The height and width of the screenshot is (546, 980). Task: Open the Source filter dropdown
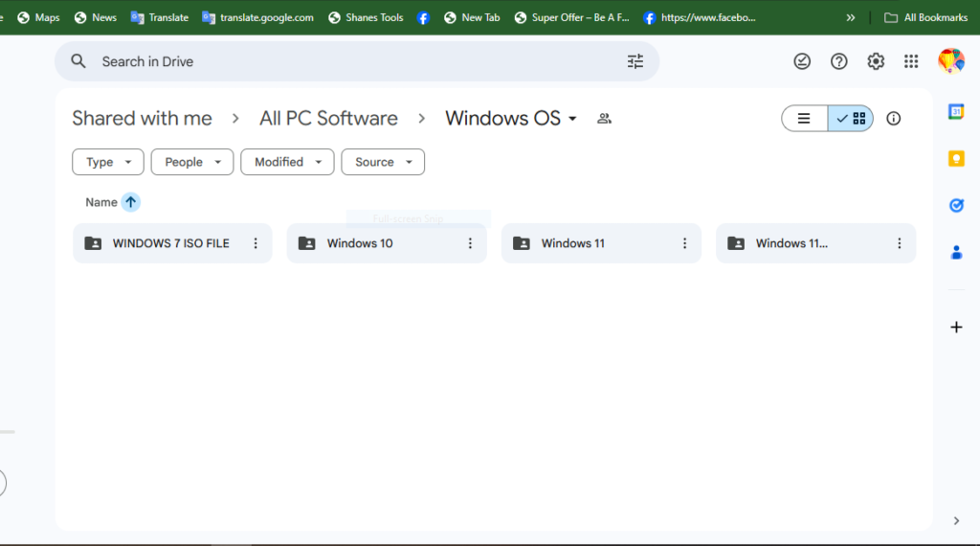coord(383,162)
